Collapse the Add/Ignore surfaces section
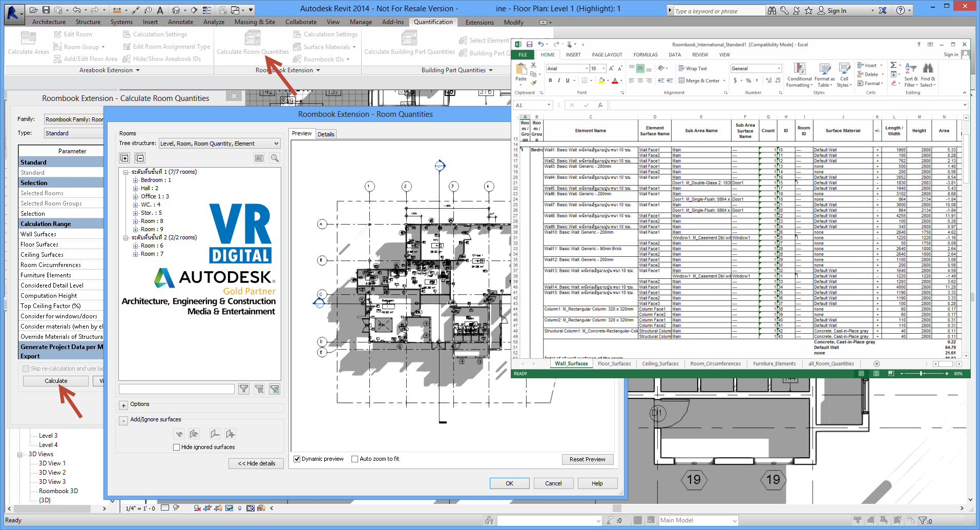This screenshot has height=530, width=980. 123,421
